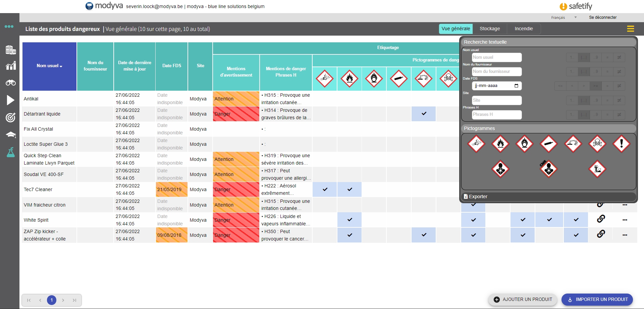Toggle explosive checkmark for Tec7 Cleaner

[x=325, y=189]
